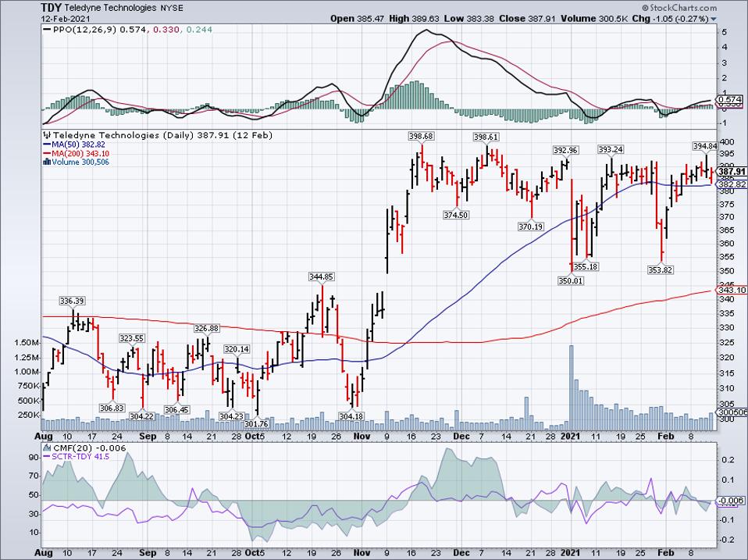Click the 344.85 peak price label
The image size is (748, 560).
click(x=321, y=276)
